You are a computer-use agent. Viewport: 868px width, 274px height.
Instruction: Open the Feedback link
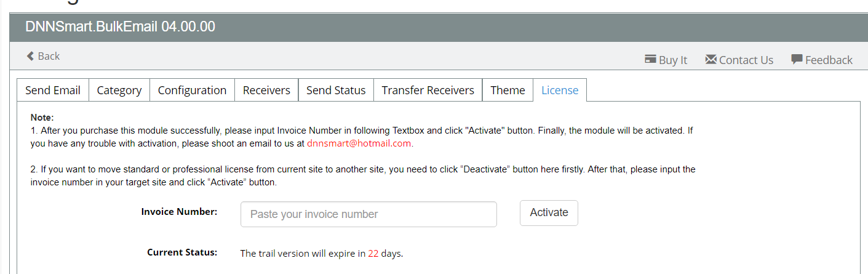[829, 60]
